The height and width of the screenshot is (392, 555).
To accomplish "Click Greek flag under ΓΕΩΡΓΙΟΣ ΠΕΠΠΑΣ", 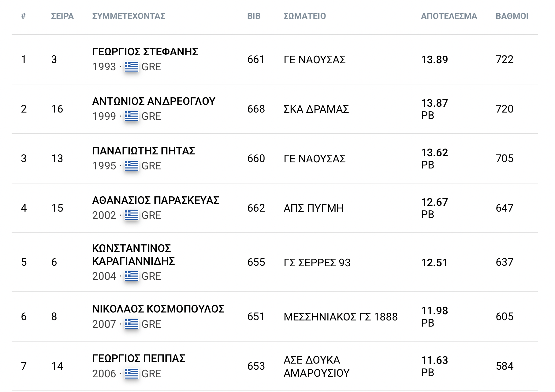I will point(132,374).
